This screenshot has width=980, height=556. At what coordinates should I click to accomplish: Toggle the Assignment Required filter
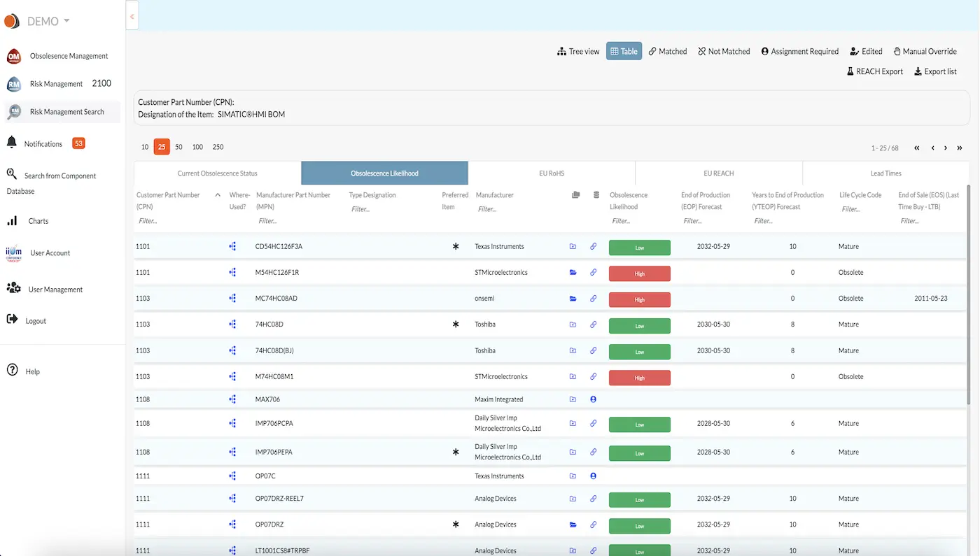click(x=799, y=51)
